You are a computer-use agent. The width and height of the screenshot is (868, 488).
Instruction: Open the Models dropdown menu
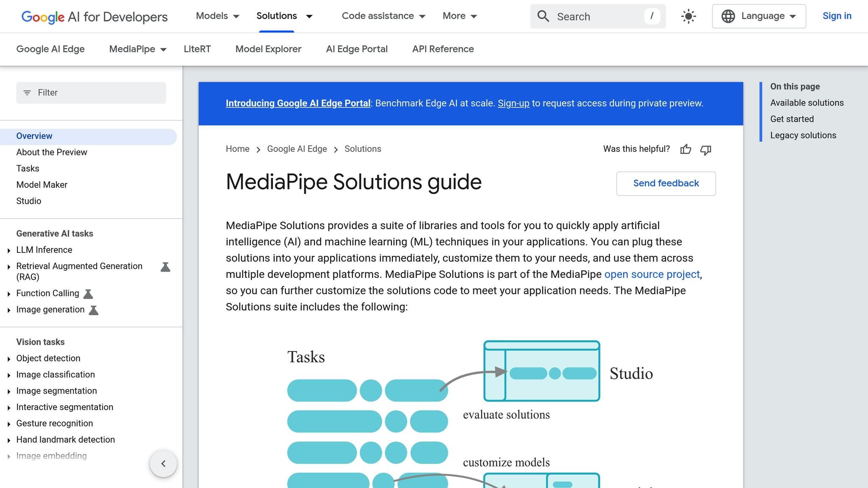click(x=217, y=16)
